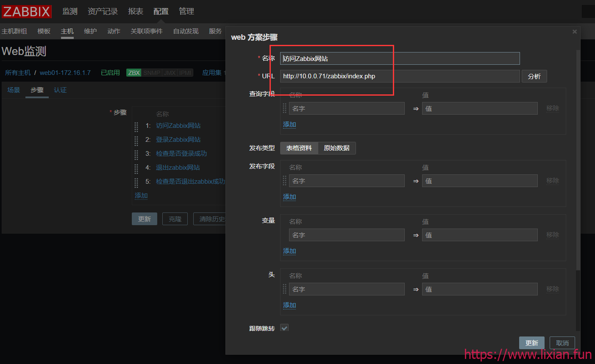Click drag handle in 头 row
595x364 pixels.
point(284,289)
